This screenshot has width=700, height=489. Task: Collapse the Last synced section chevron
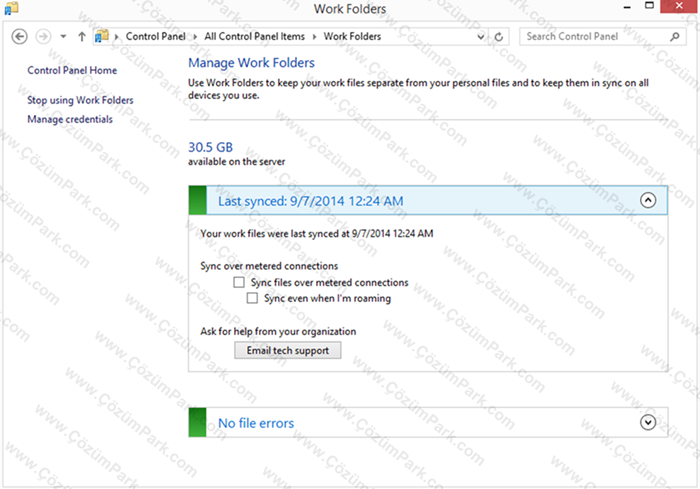(648, 200)
